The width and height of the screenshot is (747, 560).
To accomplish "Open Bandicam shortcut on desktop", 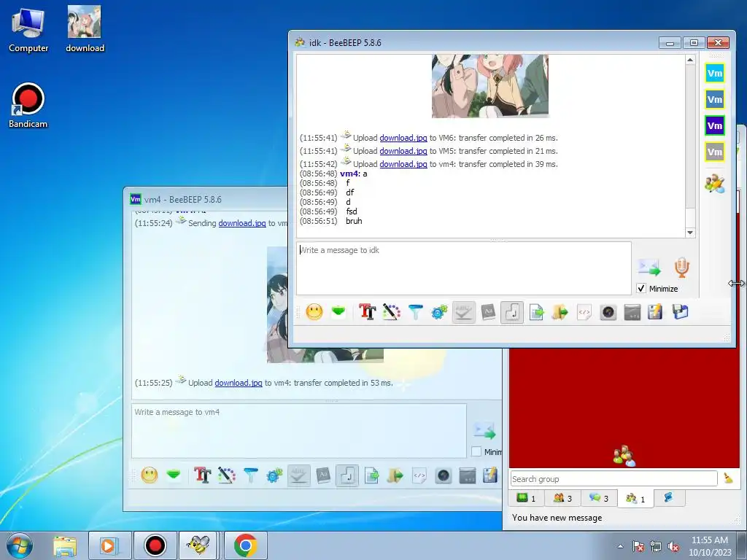I will [x=28, y=106].
